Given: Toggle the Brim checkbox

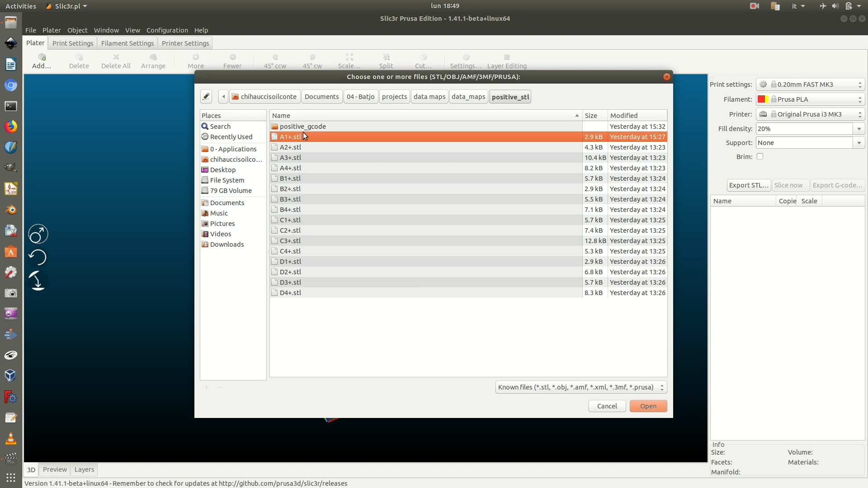Looking at the screenshot, I should click(760, 157).
